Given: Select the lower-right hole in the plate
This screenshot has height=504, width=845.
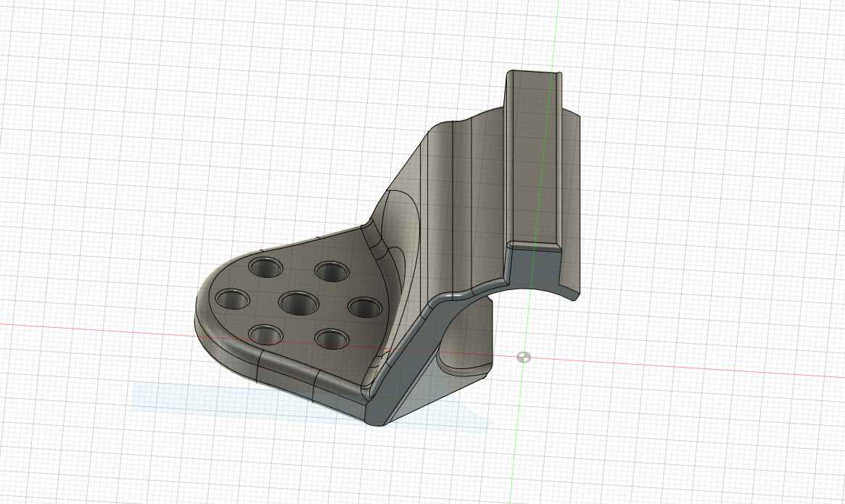Looking at the screenshot, I should (x=332, y=338).
